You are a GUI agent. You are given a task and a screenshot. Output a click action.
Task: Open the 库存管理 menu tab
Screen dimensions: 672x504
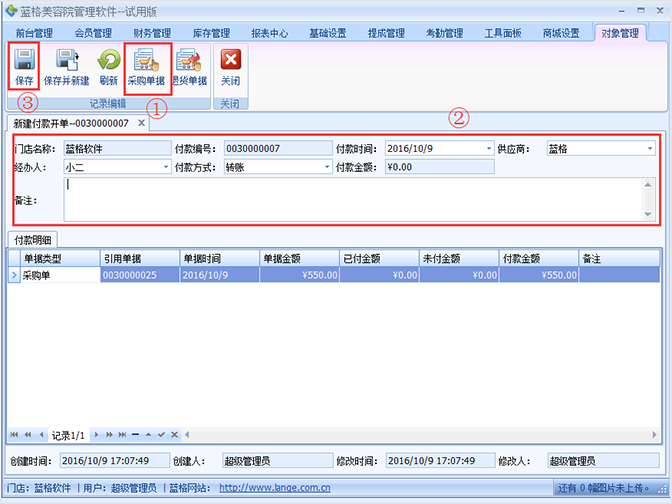pyautogui.click(x=211, y=33)
